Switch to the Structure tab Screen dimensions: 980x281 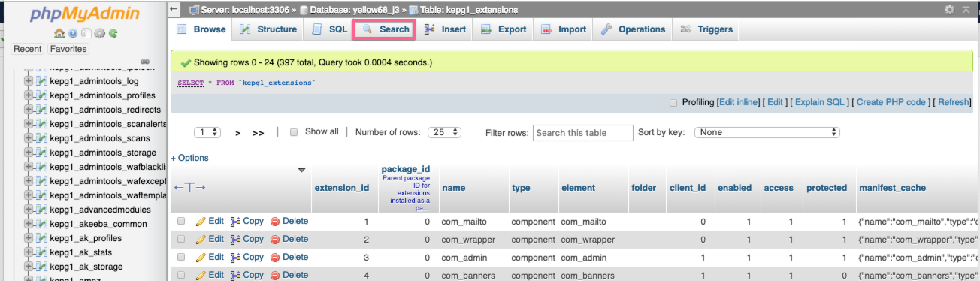[268, 29]
